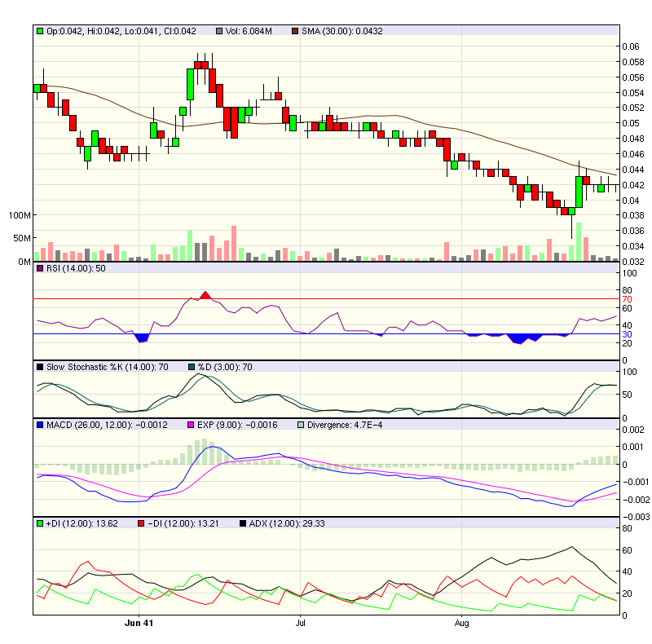Screen dimensions: 652x644
Task: Click the ADX line peak near 60
Action: [572, 547]
